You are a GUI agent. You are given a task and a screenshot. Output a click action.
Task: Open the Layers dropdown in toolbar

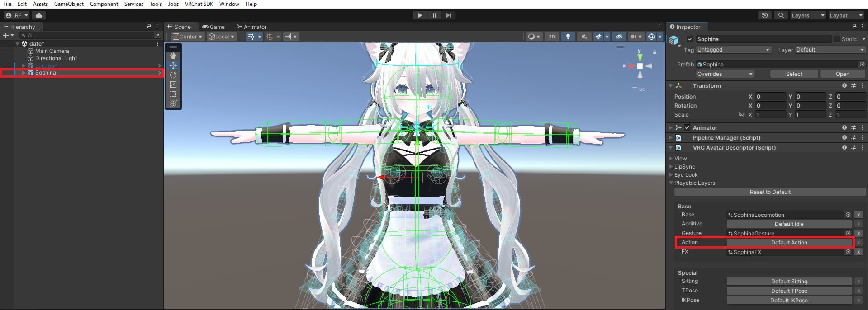pyautogui.click(x=807, y=15)
